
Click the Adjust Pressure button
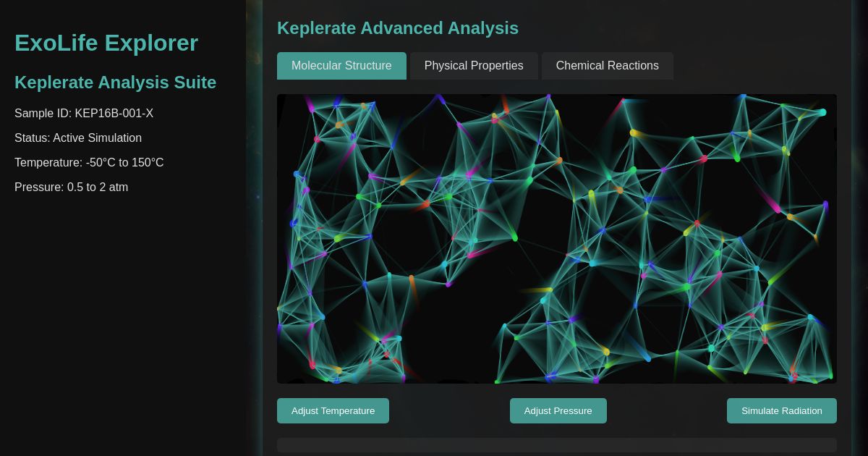tap(558, 410)
